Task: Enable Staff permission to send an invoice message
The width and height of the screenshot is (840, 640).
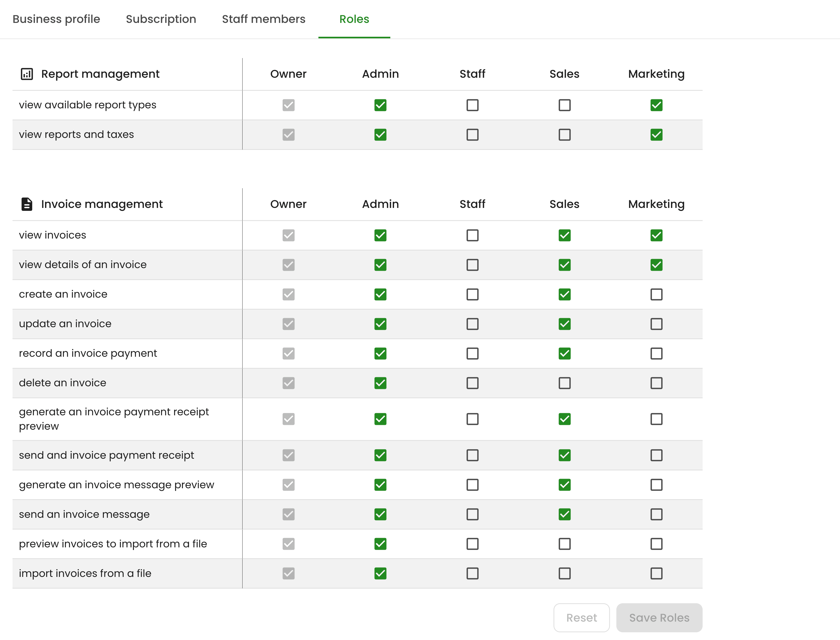Action: 472,514
